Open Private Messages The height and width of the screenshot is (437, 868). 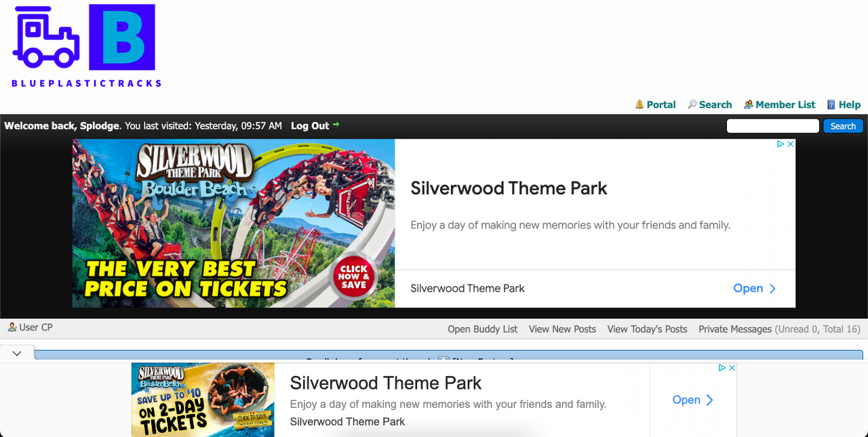tap(735, 329)
